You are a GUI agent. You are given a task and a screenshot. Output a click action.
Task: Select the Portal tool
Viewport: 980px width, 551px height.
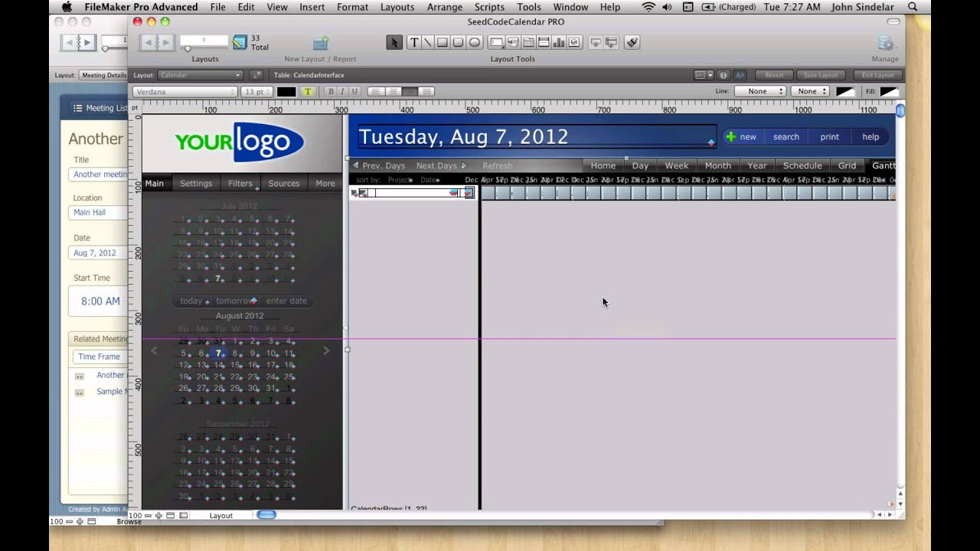click(x=544, y=43)
